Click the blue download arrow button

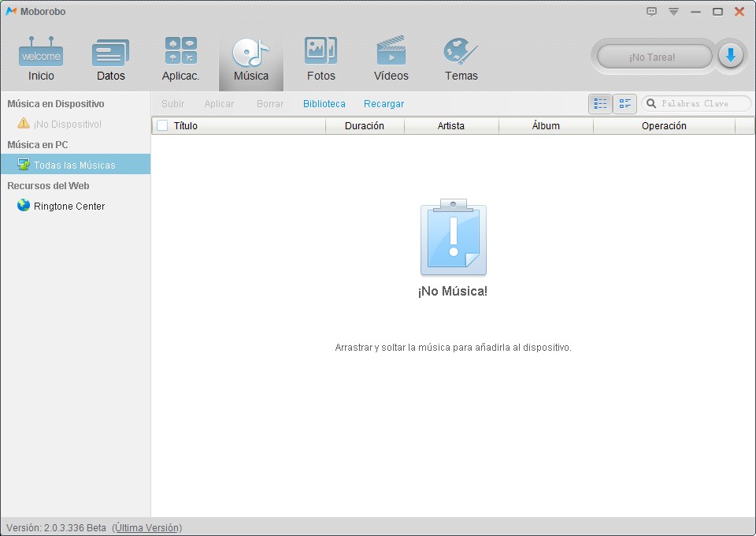tap(731, 56)
